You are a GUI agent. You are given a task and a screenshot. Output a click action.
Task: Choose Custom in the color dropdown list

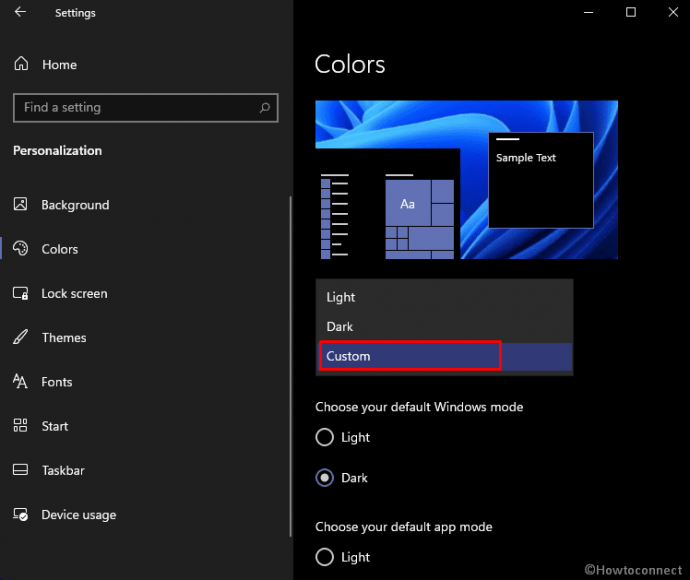(444, 356)
